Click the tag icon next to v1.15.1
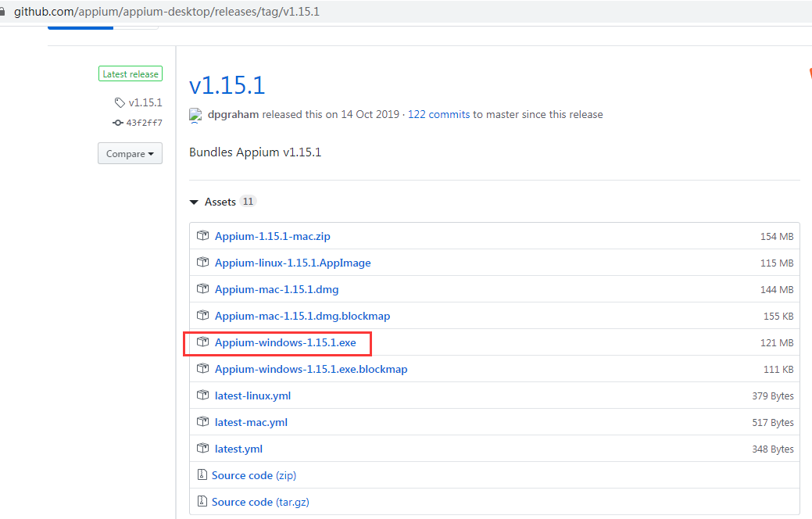This screenshot has height=519, width=812. 120,102
